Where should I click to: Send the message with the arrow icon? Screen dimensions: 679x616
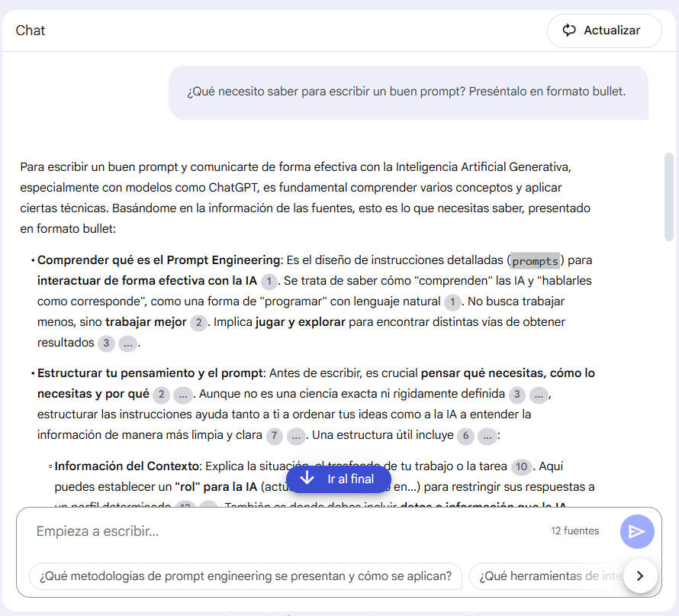click(637, 531)
